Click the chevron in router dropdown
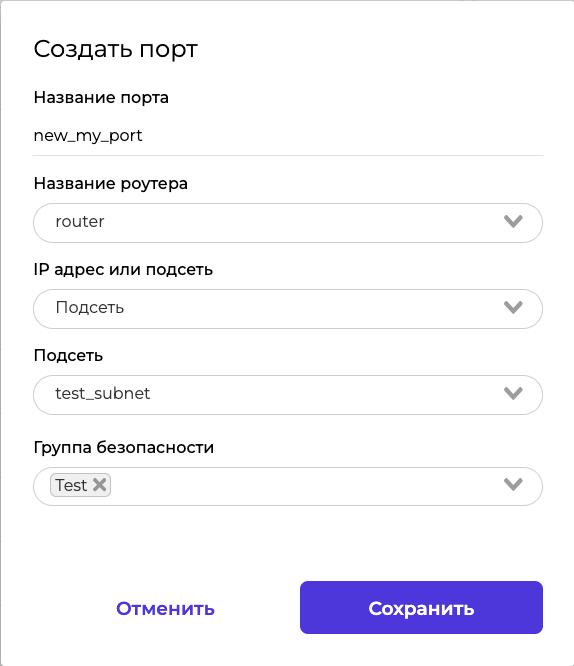 [x=513, y=221]
